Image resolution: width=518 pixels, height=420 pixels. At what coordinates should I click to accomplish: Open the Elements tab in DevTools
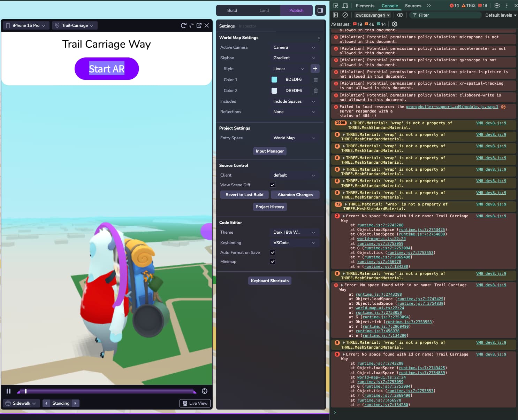(x=365, y=6)
